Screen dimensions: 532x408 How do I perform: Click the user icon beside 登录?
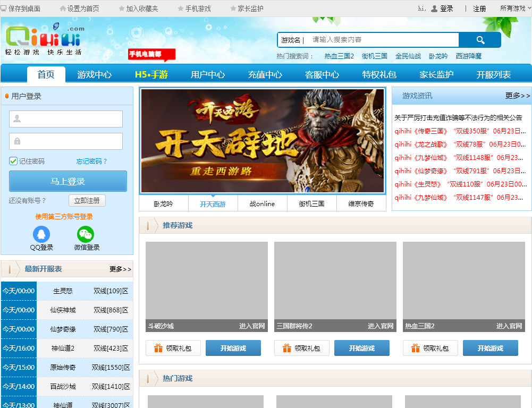434,9
